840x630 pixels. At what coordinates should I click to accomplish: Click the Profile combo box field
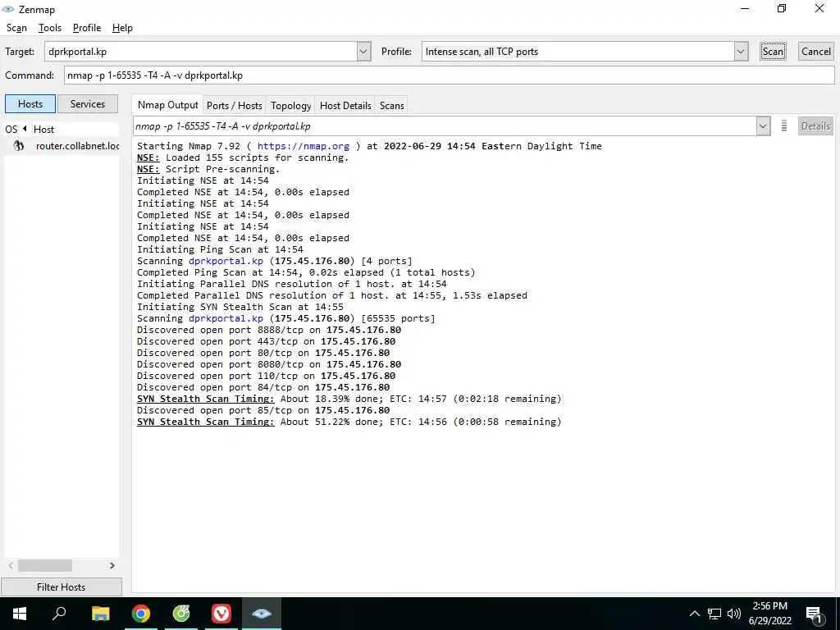(577, 52)
